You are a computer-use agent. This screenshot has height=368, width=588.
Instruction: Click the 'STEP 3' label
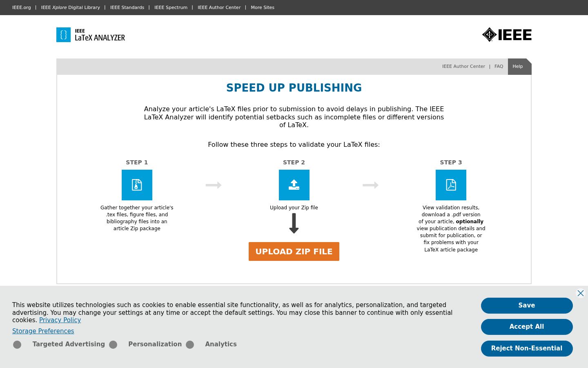point(451,162)
